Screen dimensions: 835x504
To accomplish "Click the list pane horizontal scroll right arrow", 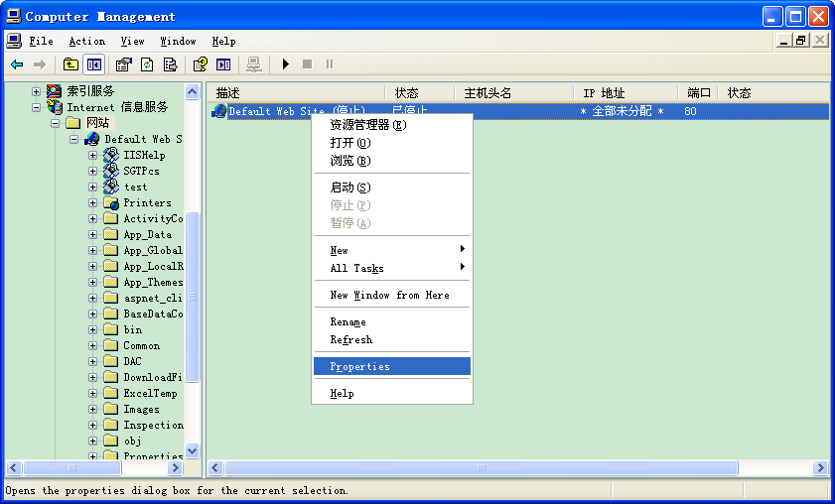I will click(821, 468).
